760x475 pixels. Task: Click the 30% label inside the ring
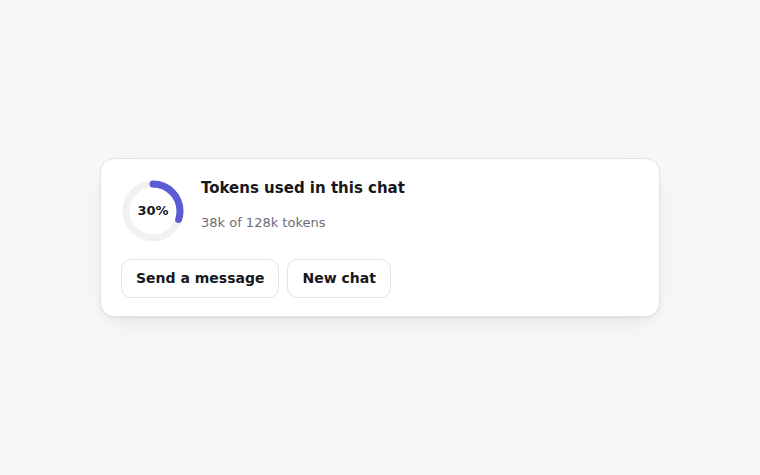153,211
